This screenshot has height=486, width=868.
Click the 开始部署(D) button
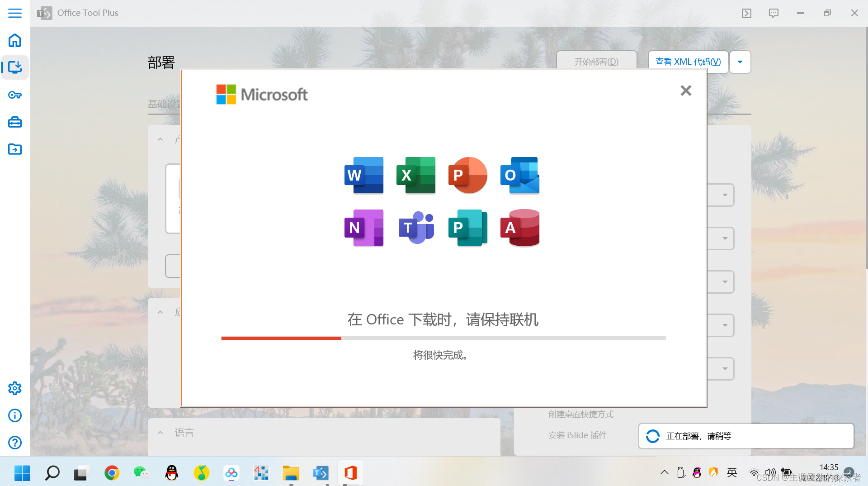[x=596, y=62]
